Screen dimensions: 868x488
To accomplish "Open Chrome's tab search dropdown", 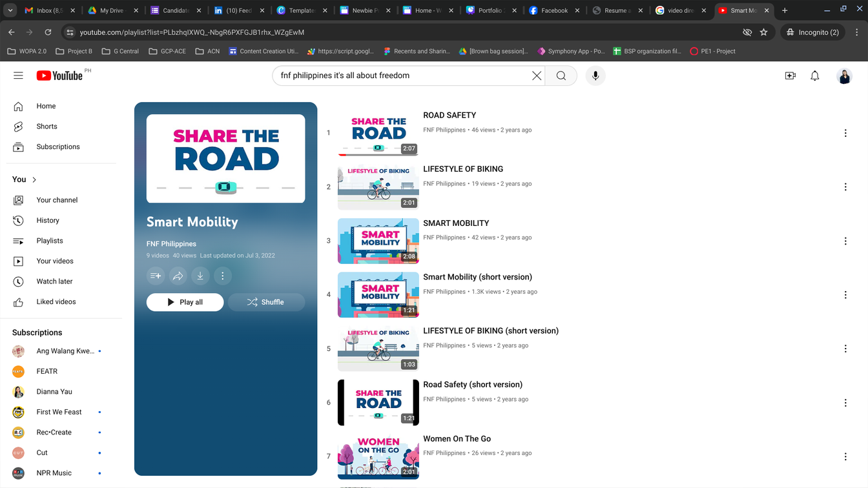I will click(10, 10).
